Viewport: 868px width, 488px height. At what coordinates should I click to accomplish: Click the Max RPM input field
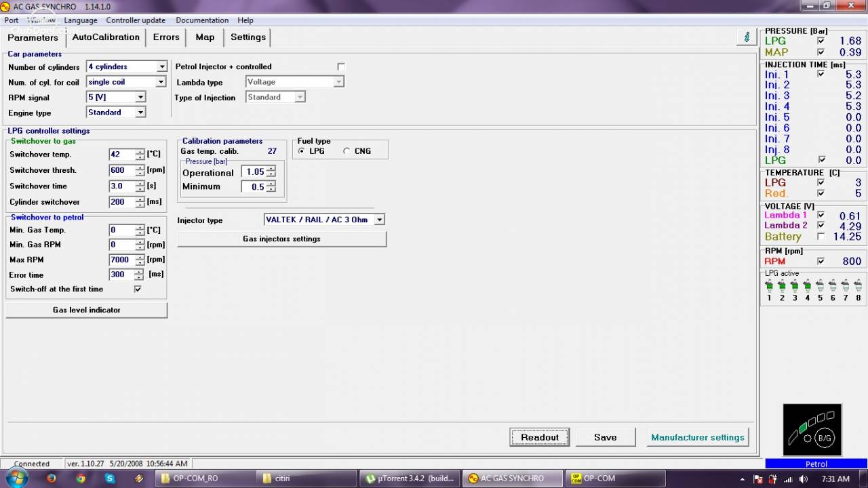[x=121, y=260]
